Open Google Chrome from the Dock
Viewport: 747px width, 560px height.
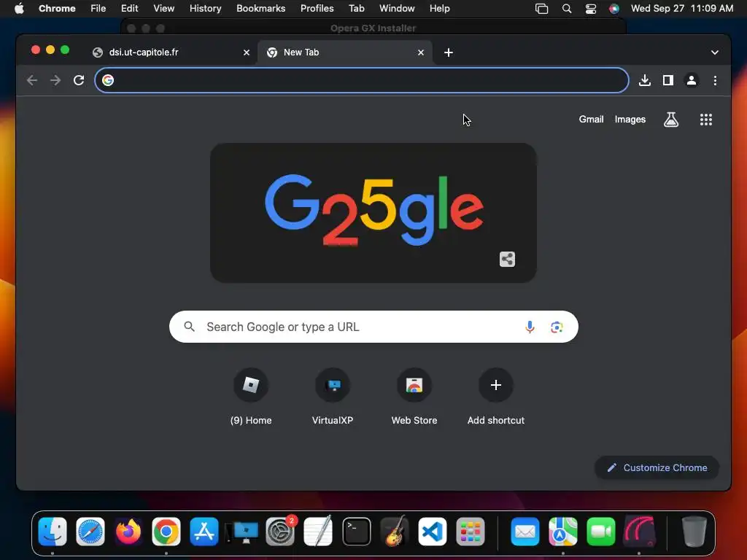(166, 532)
